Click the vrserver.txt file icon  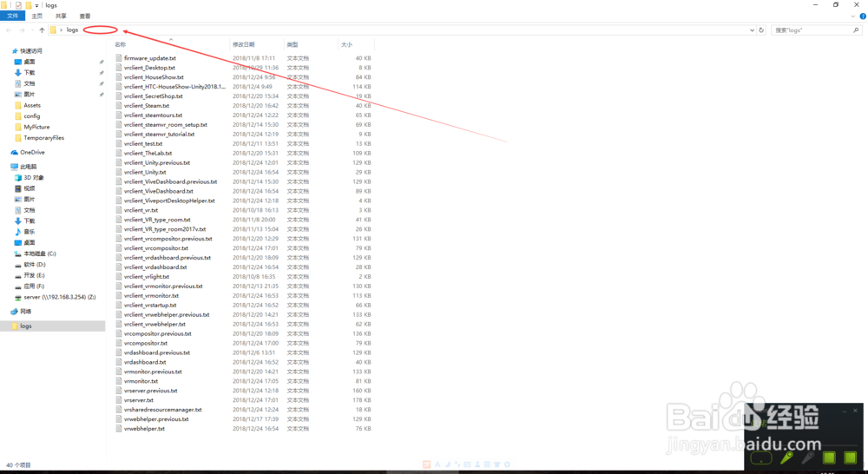pos(118,400)
